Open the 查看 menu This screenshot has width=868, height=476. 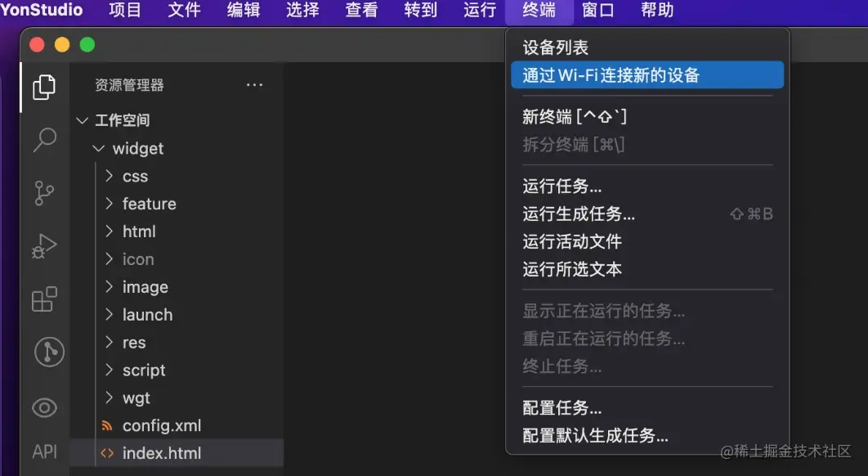(361, 10)
